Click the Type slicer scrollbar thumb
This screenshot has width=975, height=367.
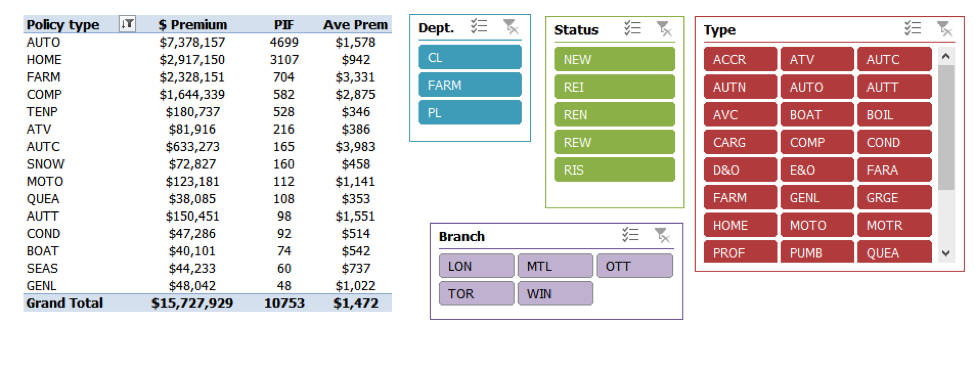tap(946, 128)
